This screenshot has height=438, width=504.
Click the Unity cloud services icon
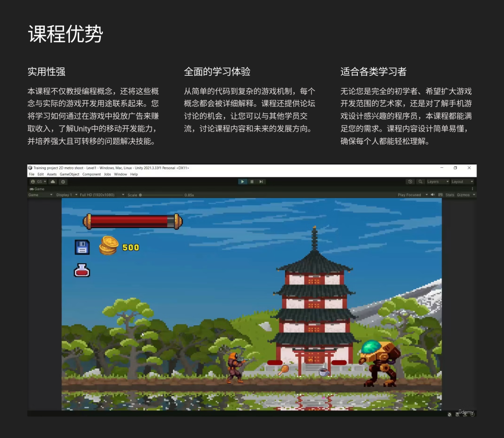click(53, 182)
